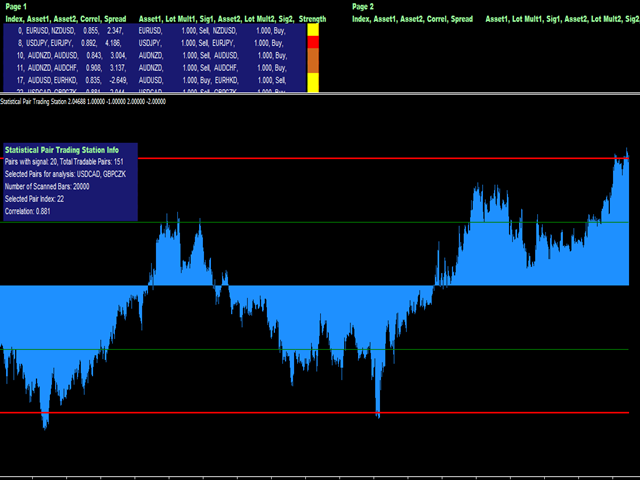Select the USDJPY, EURJPY pair row

click(70, 44)
